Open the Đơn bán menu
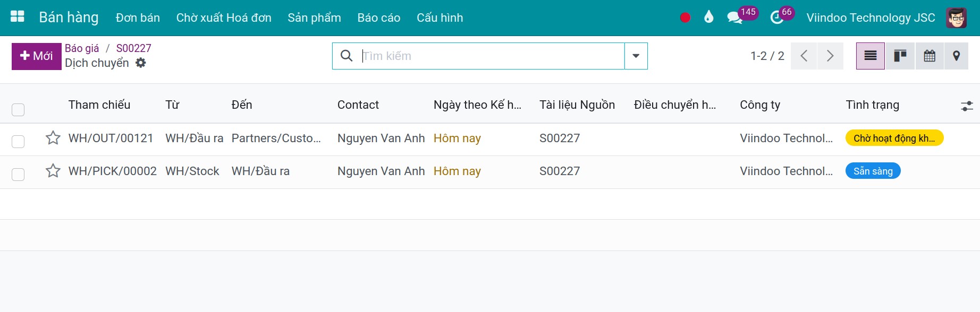 [x=138, y=18]
